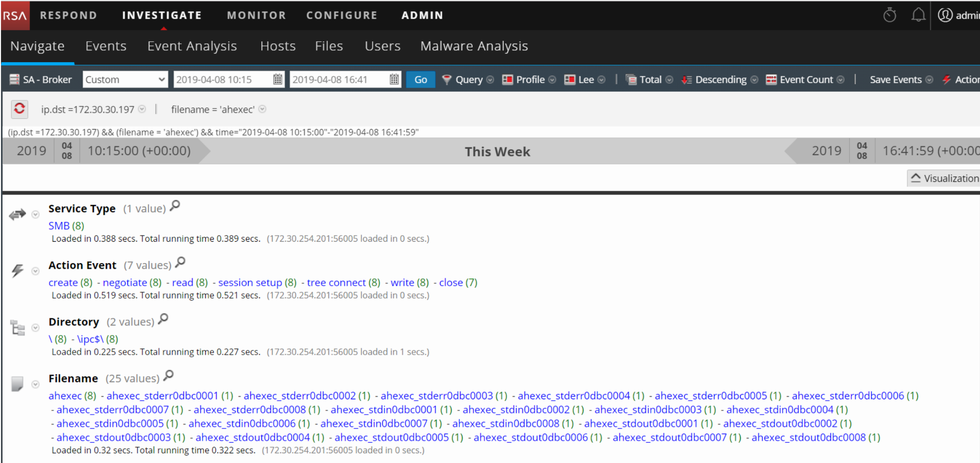Click the start date-time input field
The width and height of the screenshot is (980, 463).
222,80
